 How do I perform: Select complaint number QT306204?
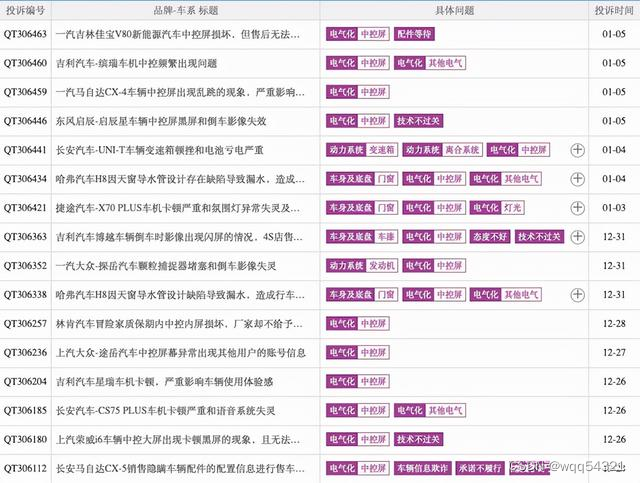(x=25, y=382)
